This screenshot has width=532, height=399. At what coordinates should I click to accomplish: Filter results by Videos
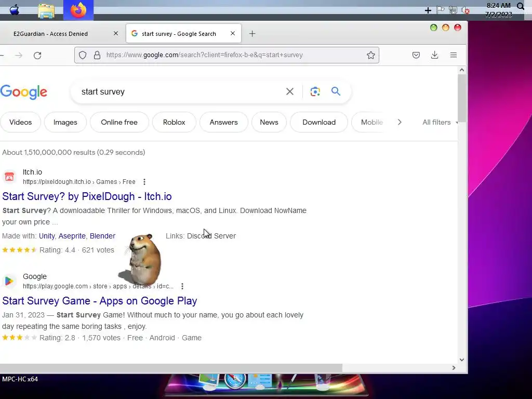[x=20, y=122]
